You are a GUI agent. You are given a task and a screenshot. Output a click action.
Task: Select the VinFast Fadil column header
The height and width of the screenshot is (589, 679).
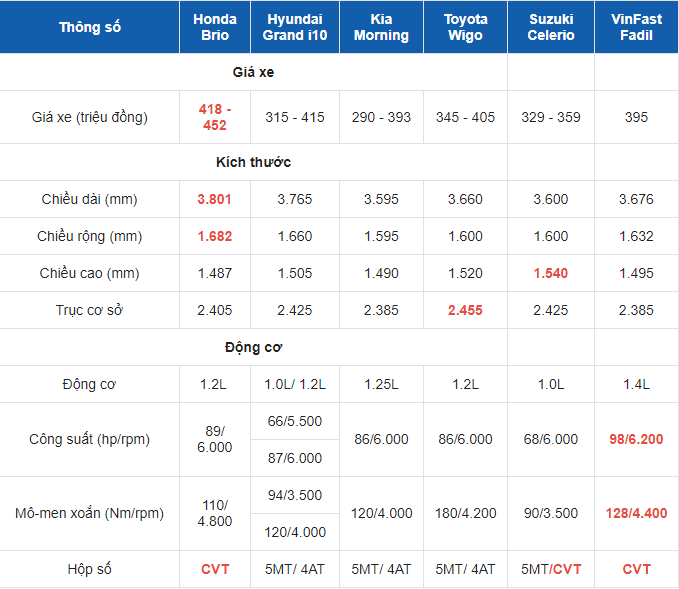(636, 27)
